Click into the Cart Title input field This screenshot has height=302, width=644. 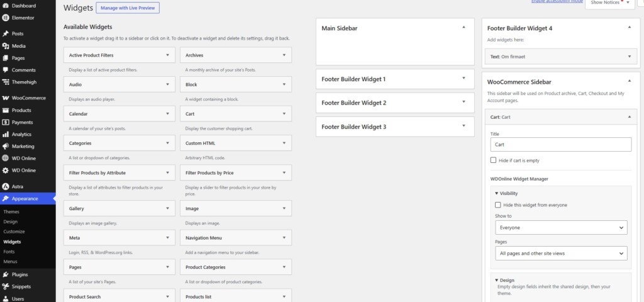click(x=561, y=144)
